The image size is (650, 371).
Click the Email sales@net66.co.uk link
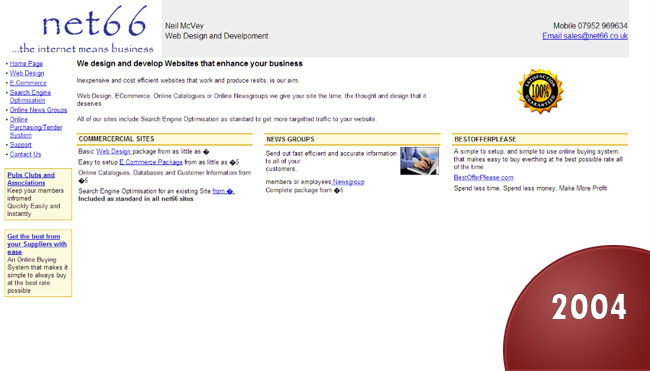pos(585,36)
